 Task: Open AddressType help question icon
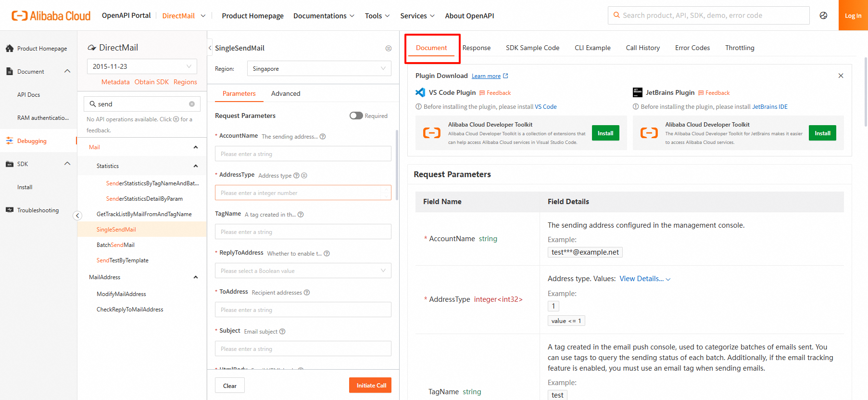[x=296, y=176]
